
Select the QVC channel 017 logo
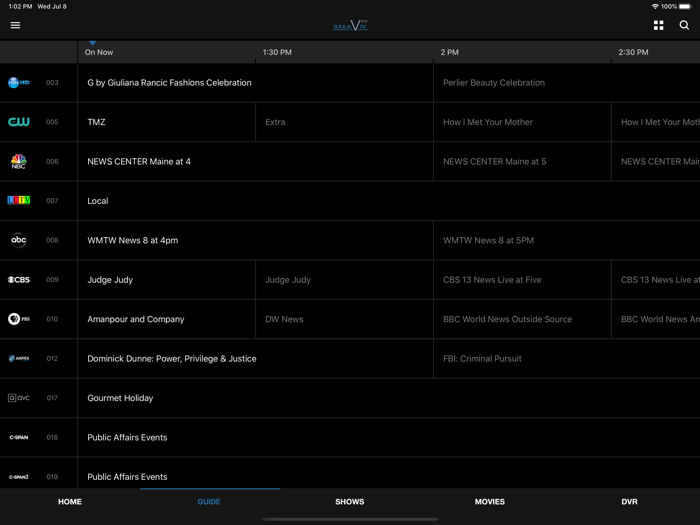click(19, 398)
